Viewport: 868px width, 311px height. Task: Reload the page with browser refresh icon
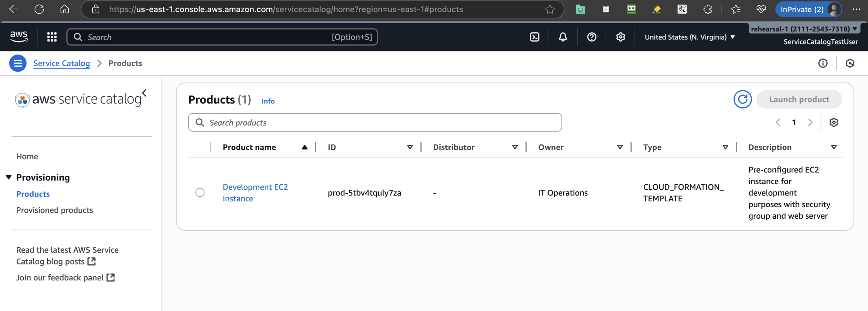click(x=39, y=9)
